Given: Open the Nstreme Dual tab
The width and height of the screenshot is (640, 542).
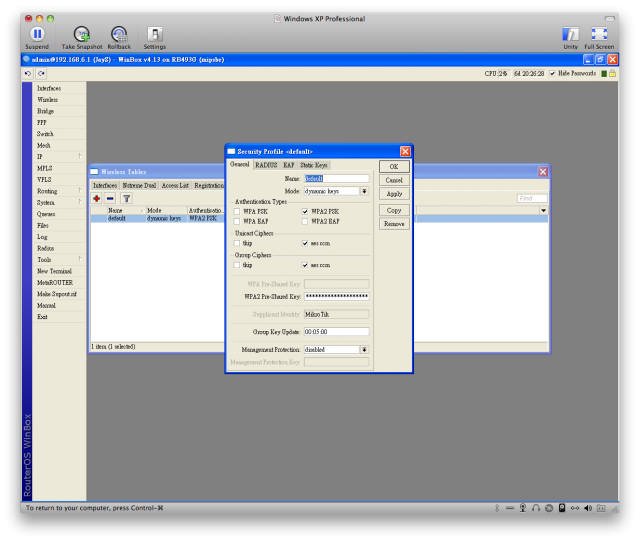Looking at the screenshot, I should click(139, 186).
